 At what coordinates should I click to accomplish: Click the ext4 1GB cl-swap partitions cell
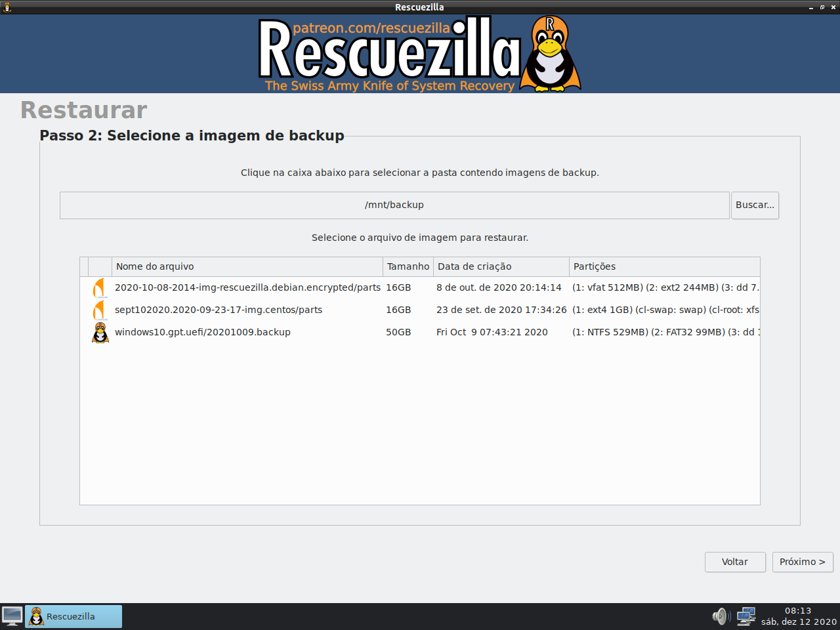click(665, 310)
